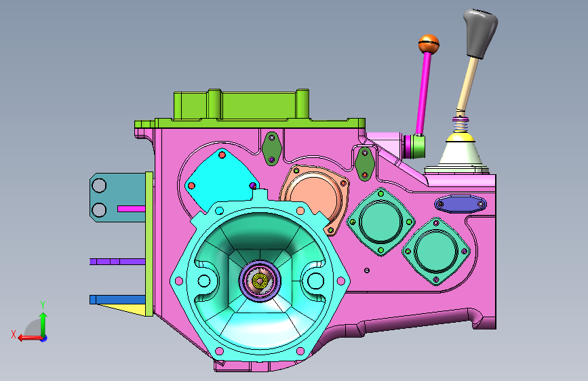Pick the lower-right green square bearing cover
Screen dimensions: 588x381
pos(436,252)
